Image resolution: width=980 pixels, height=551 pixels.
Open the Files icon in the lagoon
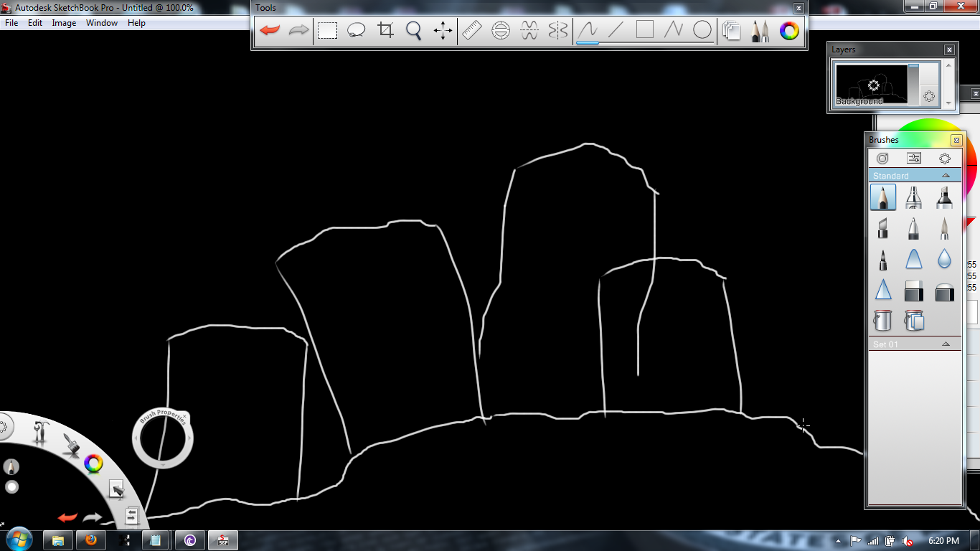point(132,515)
